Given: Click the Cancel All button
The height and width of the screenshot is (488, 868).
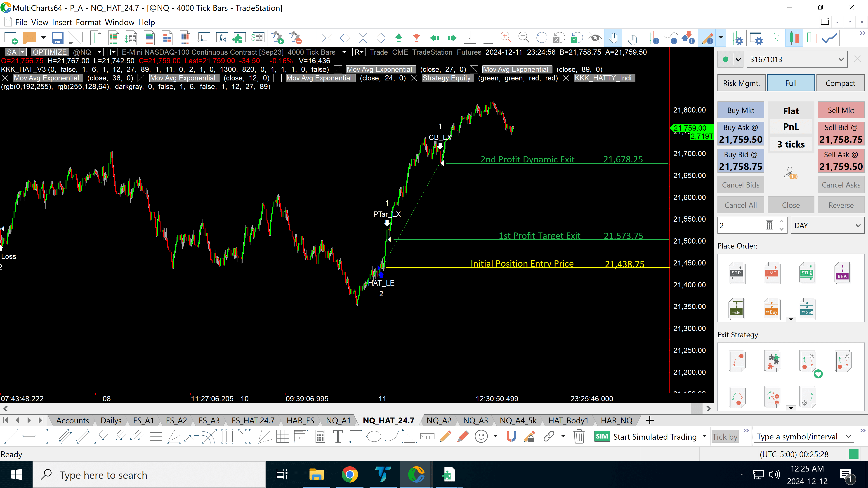Looking at the screenshot, I should [x=741, y=205].
